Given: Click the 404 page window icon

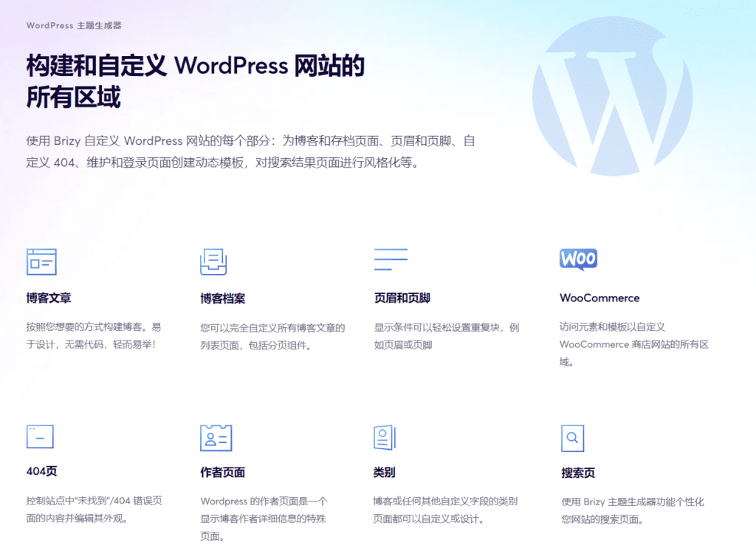Looking at the screenshot, I should (40, 437).
